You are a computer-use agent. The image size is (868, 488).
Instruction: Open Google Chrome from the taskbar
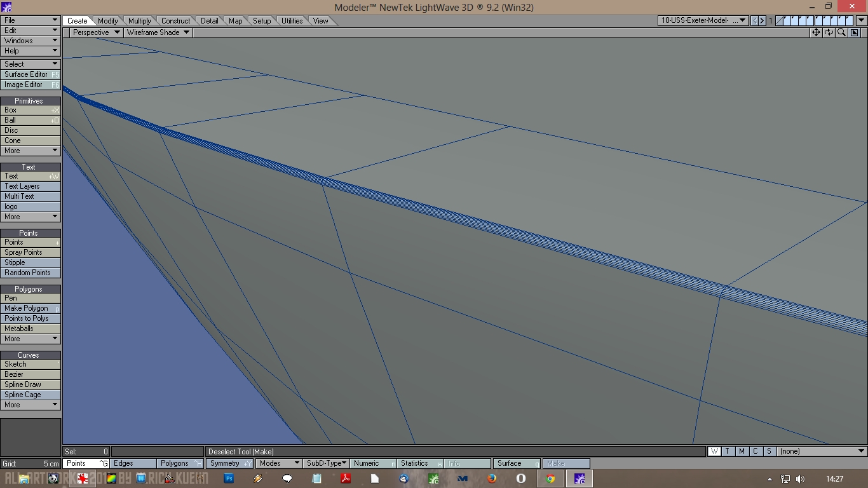[x=550, y=478]
